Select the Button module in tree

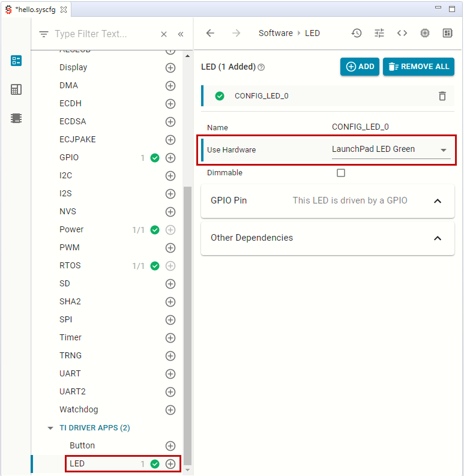(x=82, y=445)
